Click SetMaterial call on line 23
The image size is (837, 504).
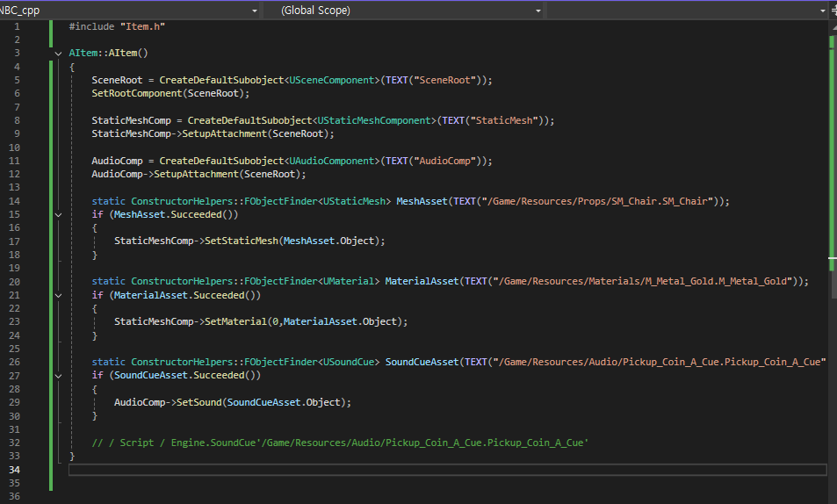pos(235,321)
